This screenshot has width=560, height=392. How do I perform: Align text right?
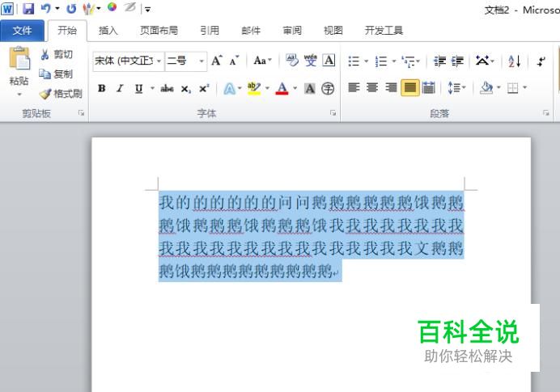(391, 88)
